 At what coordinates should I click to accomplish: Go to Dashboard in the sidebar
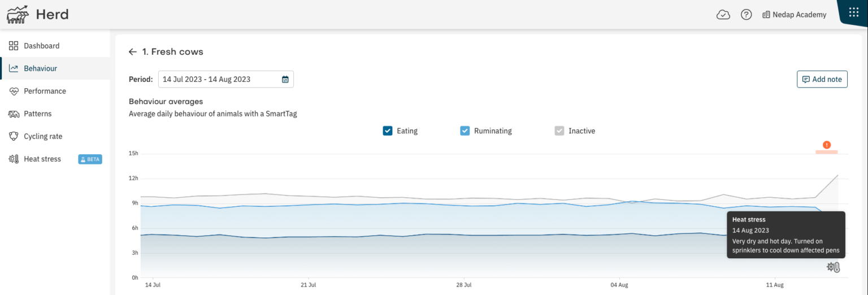[x=41, y=46]
